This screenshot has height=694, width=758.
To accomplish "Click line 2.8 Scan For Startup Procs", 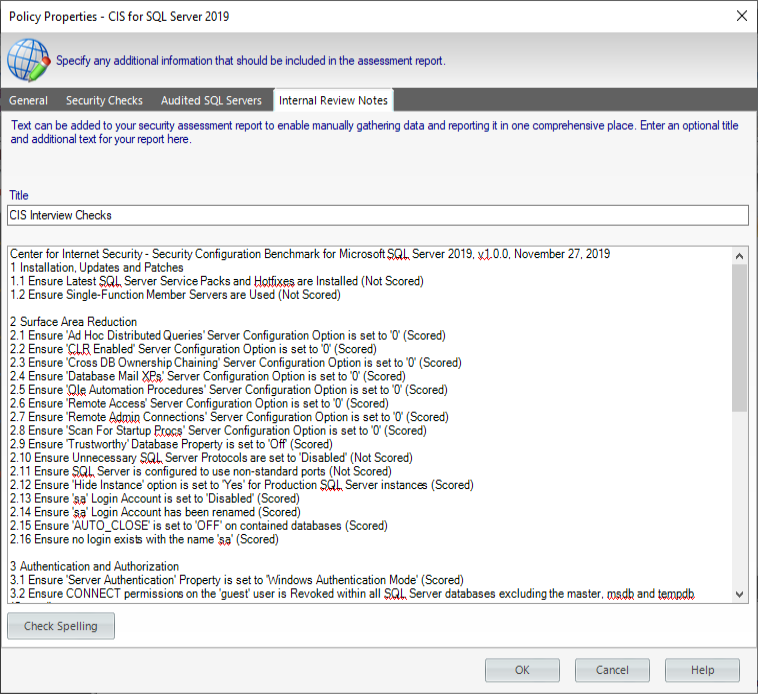I will [218, 430].
